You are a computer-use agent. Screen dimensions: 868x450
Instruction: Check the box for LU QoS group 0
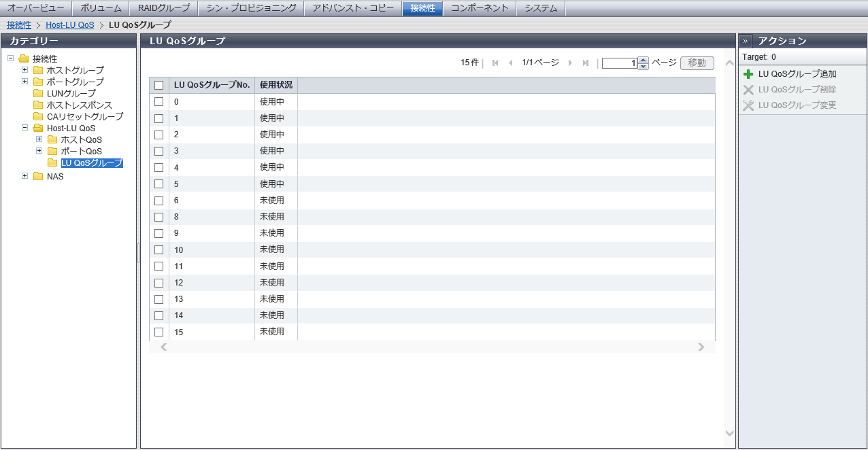pyautogui.click(x=159, y=102)
